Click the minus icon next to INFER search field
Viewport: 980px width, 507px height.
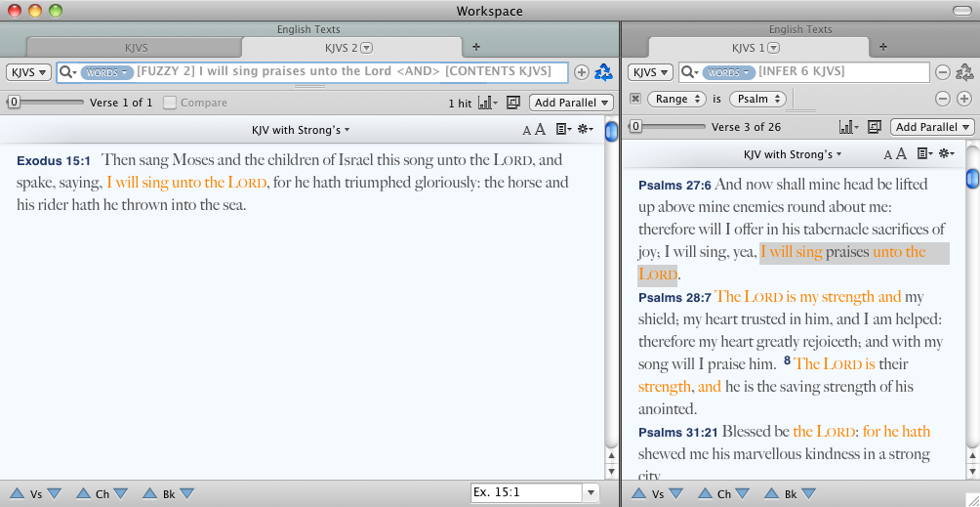coord(943,72)
